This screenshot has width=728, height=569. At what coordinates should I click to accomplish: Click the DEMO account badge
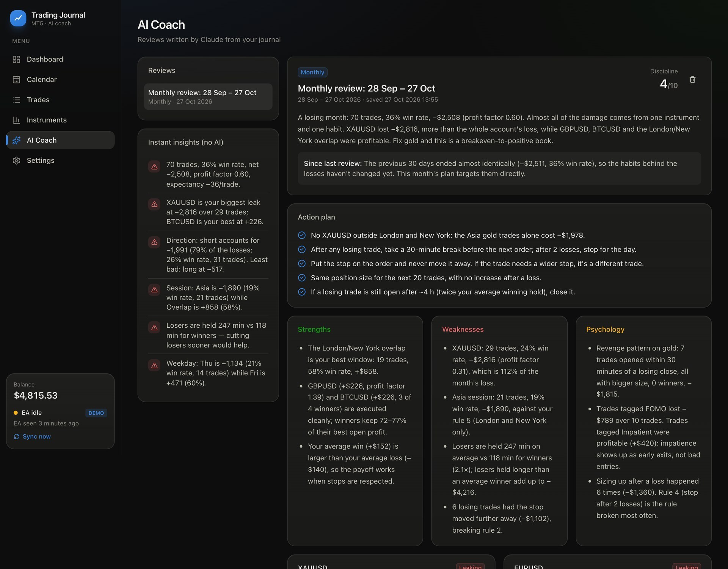[x=96, y=413]
